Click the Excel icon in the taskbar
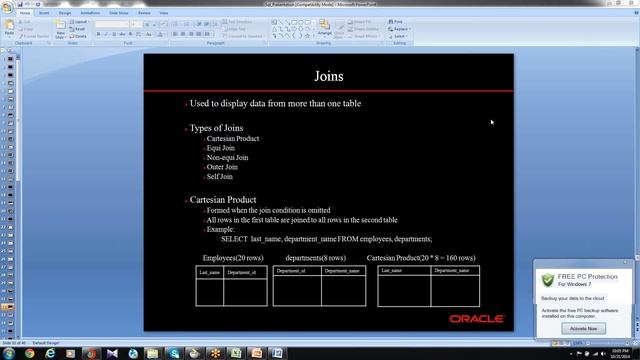The image size is (640, 360). coord(236,353)
